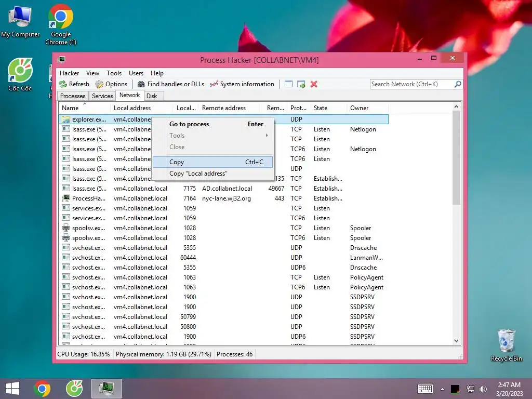532x399 pixels.
Task: Click the Process Hacker tray icon
Action: pyautogui.click(x=455, y=389)
